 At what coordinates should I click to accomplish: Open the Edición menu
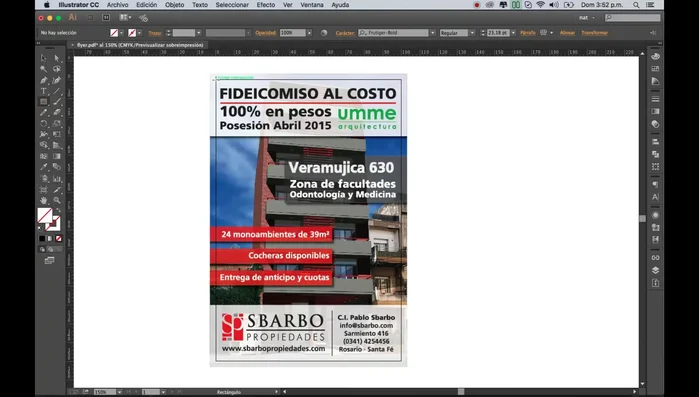[147, 5]
